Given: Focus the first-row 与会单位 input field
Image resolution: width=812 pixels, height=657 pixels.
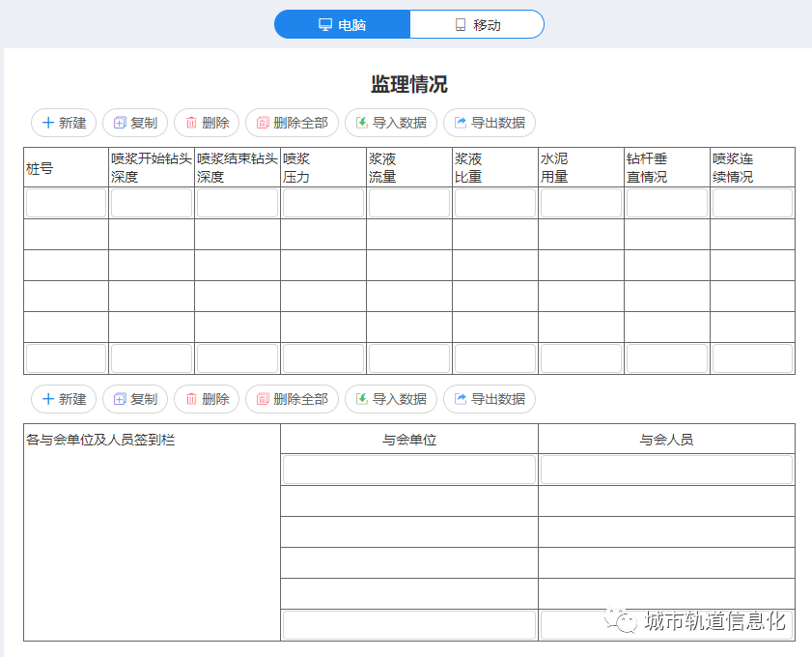Looking at the screenshot, I should [409, 470].
